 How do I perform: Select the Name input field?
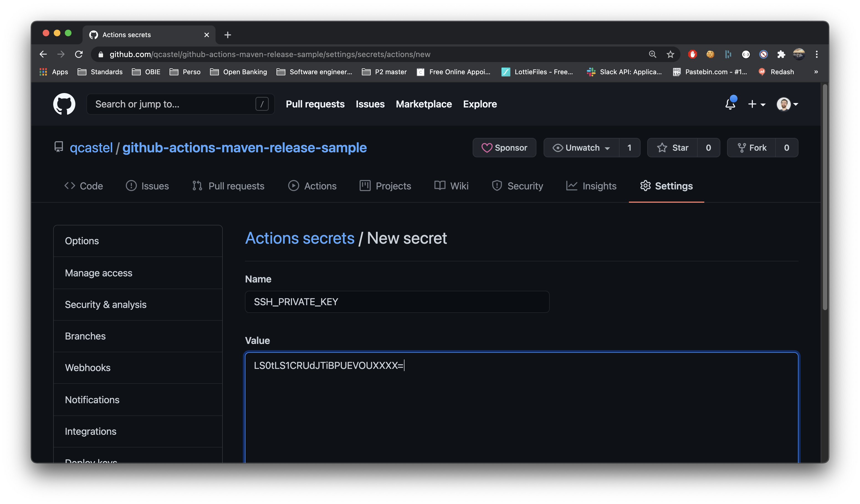tap(397, 301)
